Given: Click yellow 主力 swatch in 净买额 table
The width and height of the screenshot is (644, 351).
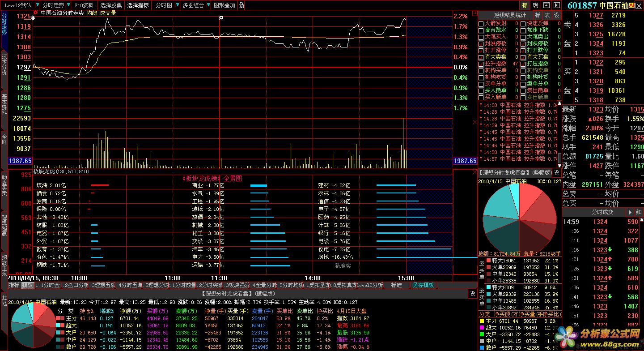Looking at the screenshot, I should pyautogui.click(x=481, y=321).
